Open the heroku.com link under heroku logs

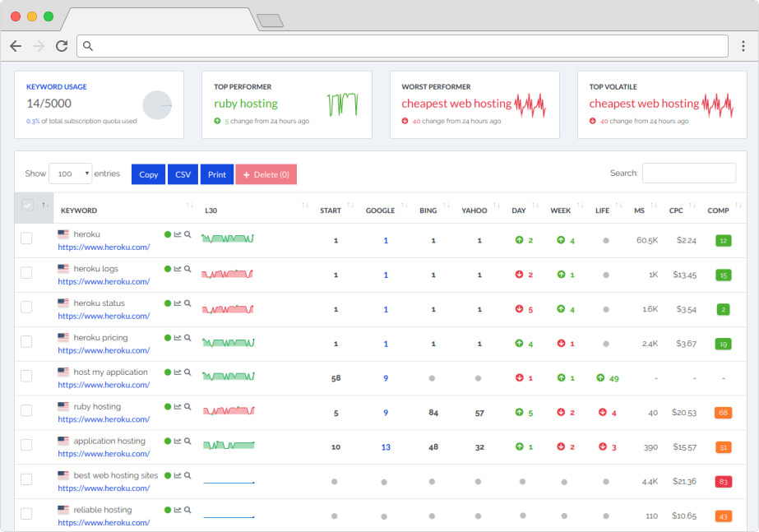coord(104,282)
